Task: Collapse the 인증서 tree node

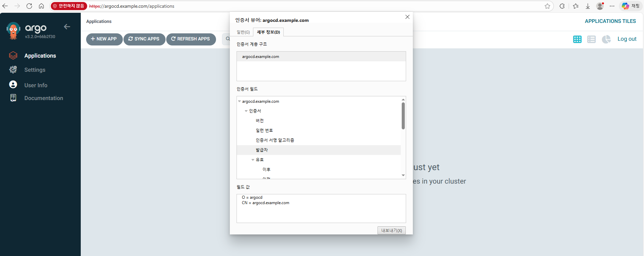Action: 246,111
